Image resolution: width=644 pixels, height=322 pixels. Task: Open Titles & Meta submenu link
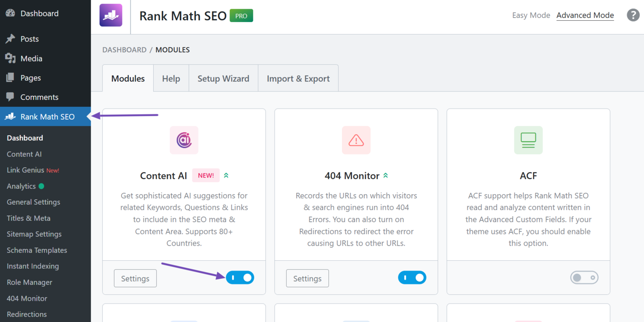(29, 218)
